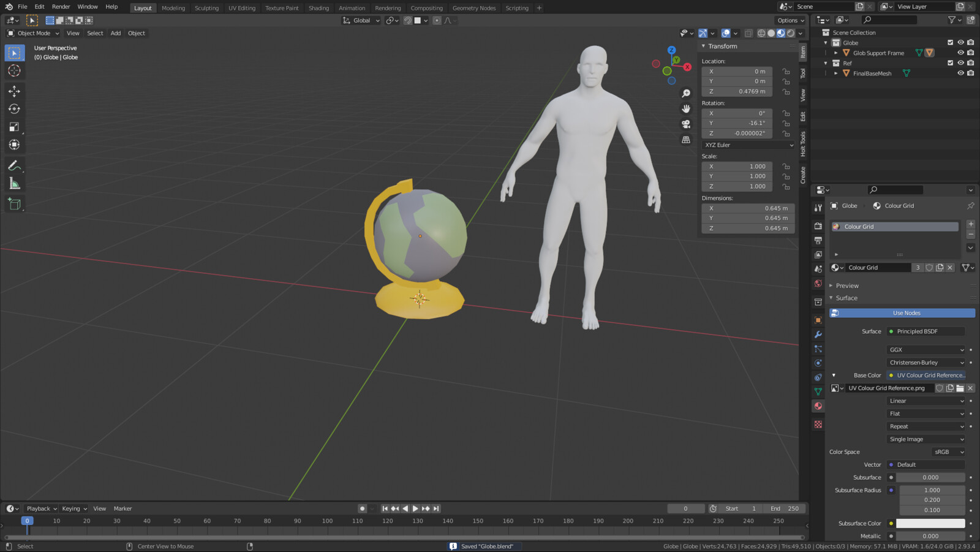This screenshot has height=552, width=980.
Task: Toggle fake user shield for Colour Grid
Action: click(929, 268)
